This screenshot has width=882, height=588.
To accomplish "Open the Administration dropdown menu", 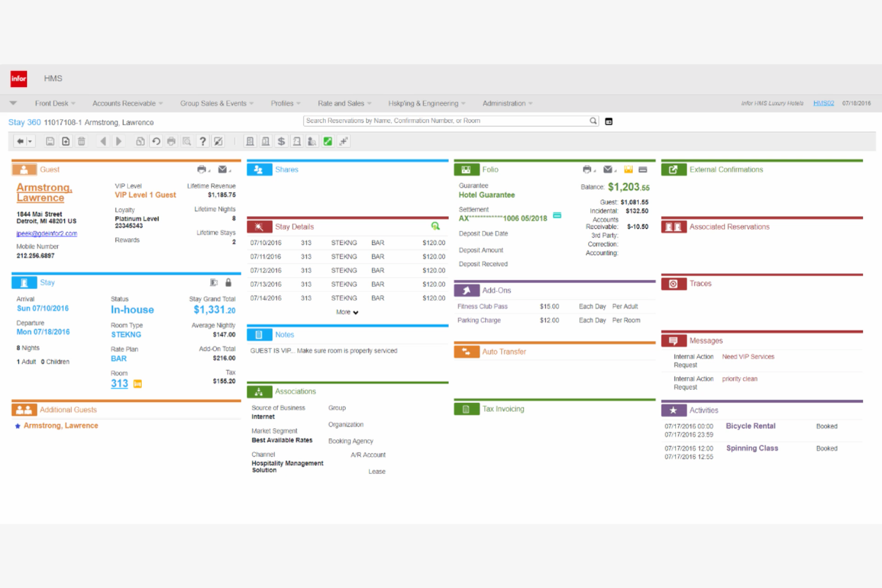I will point(504,103).
